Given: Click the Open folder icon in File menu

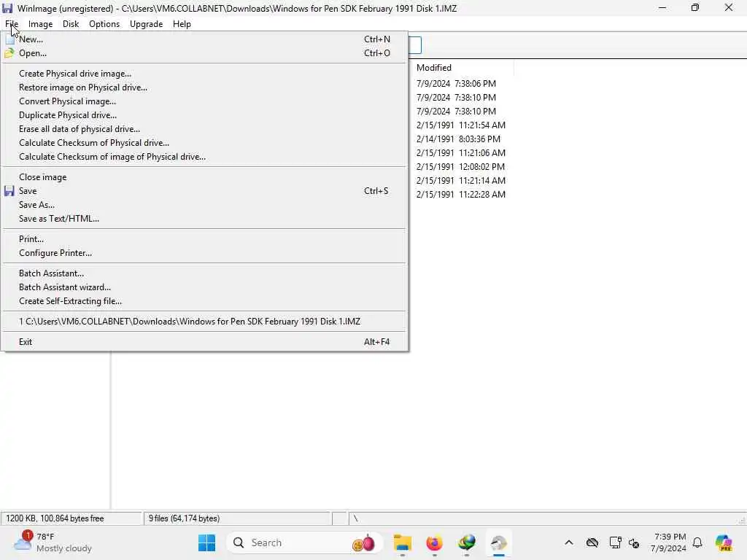Looking at the screenshot, I should coord(9,53).
